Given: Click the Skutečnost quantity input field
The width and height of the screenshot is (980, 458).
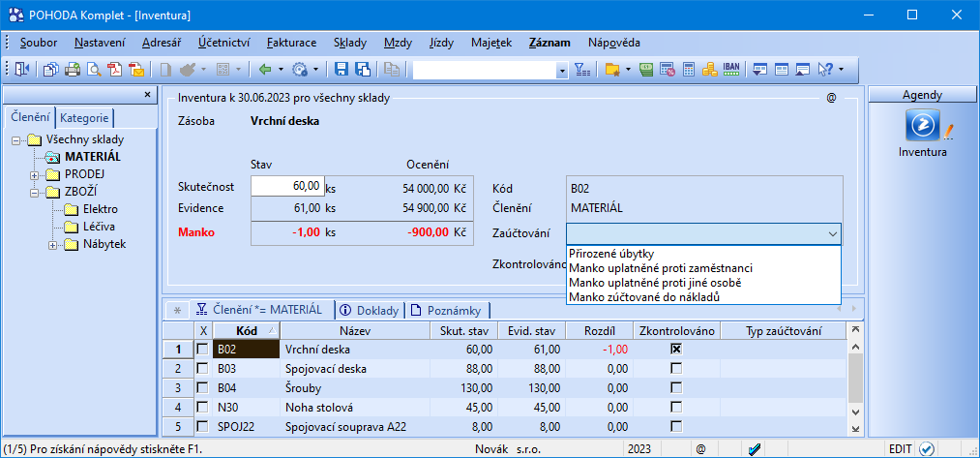Looking at the screenshot, I should (287, 187).
